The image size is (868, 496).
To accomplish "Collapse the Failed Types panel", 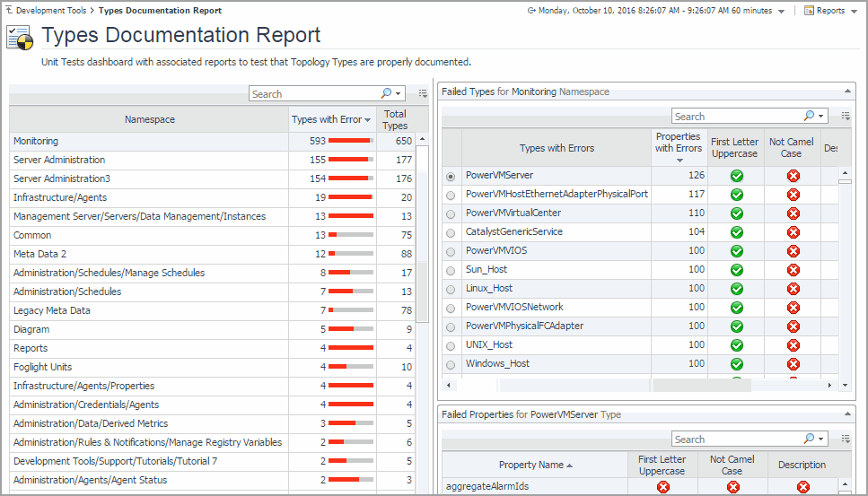I will click(x=849, y=91).
